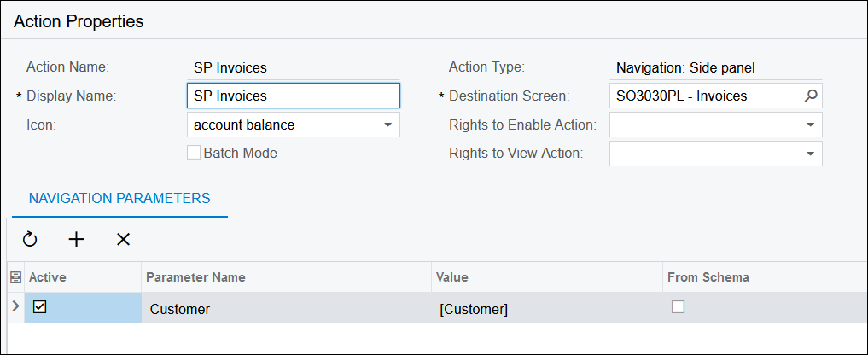The image size is (868, 355).
Task: Add a new navigation parameter row
Action: pyautogui.click(x=77, y=240)
